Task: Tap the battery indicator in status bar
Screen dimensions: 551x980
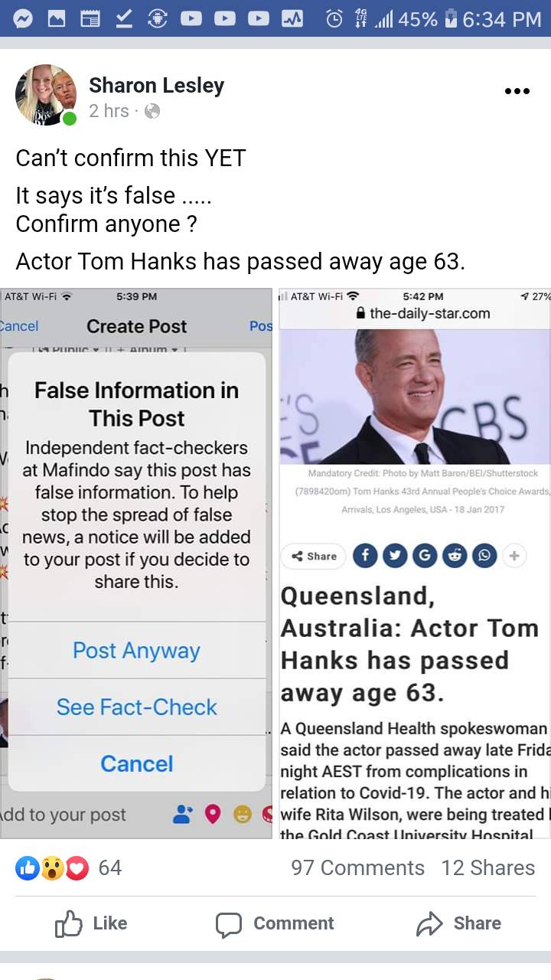Action: [451, 19]
